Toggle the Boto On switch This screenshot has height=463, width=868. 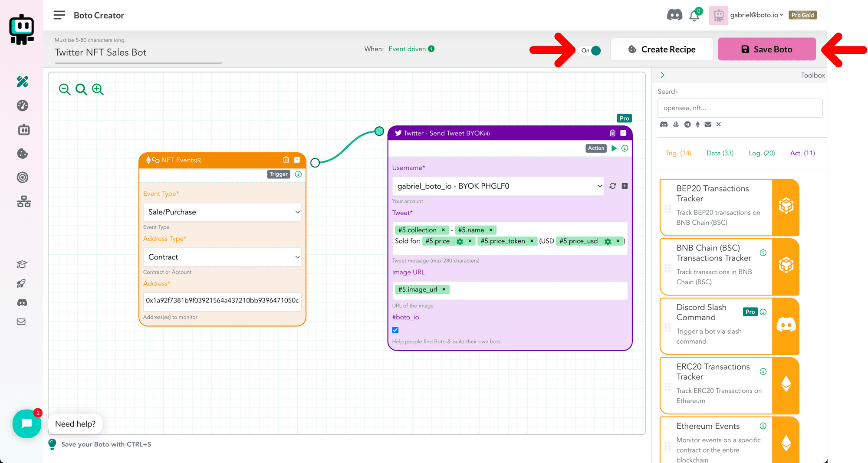point(591,50)
